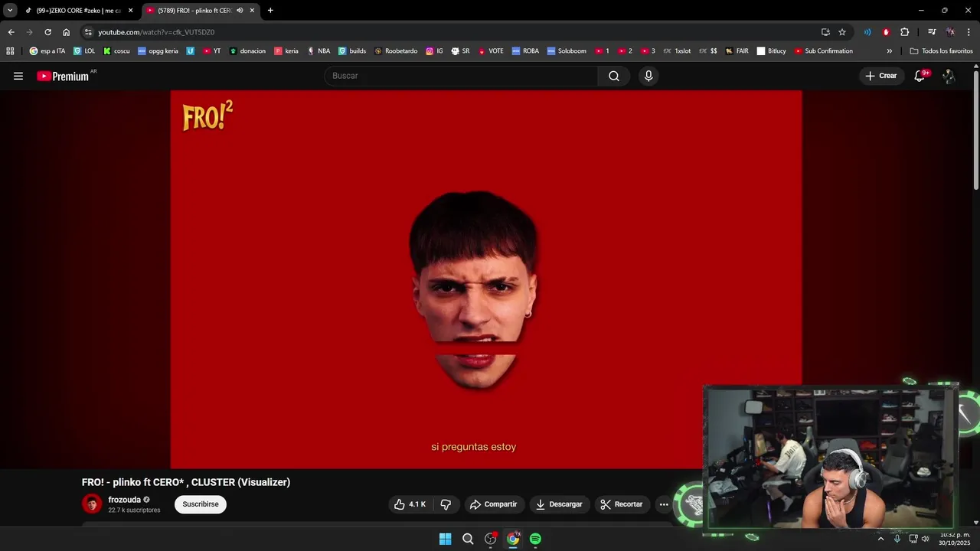
Task: Click the Recortar clip button
Action: tap(622, 504)
